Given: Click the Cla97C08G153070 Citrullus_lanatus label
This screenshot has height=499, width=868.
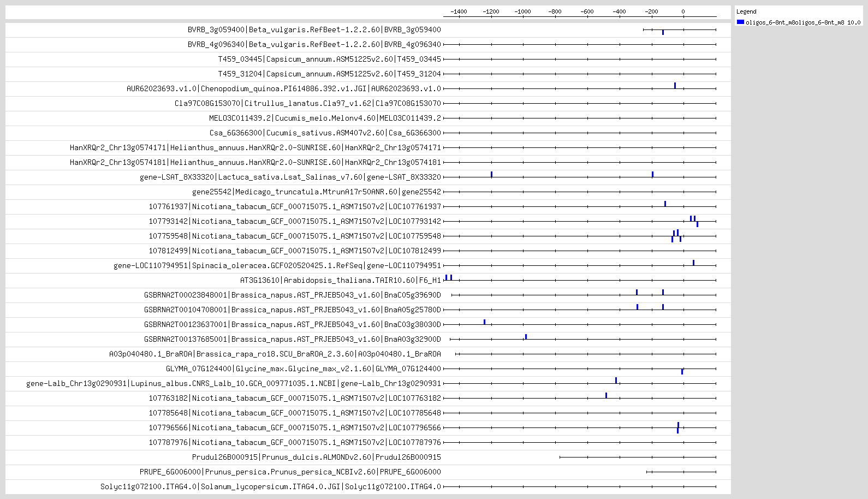Looking at the screenshot, I should (308, 103).
